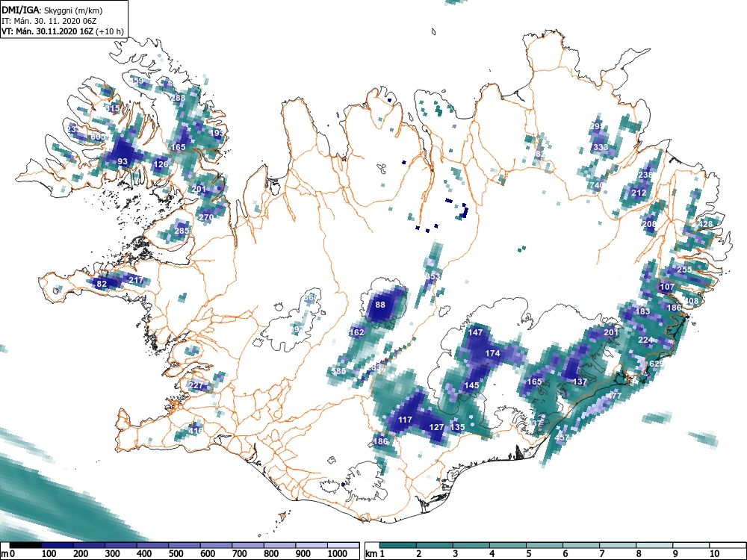This screenshot has height=560, width=747.
Task: Click the visibility value 353
Action: 433,276
